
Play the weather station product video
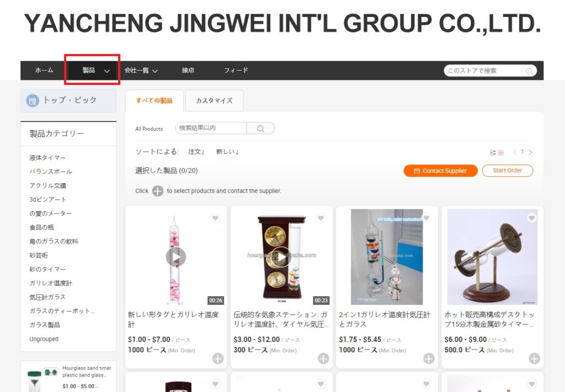[281, 257]
